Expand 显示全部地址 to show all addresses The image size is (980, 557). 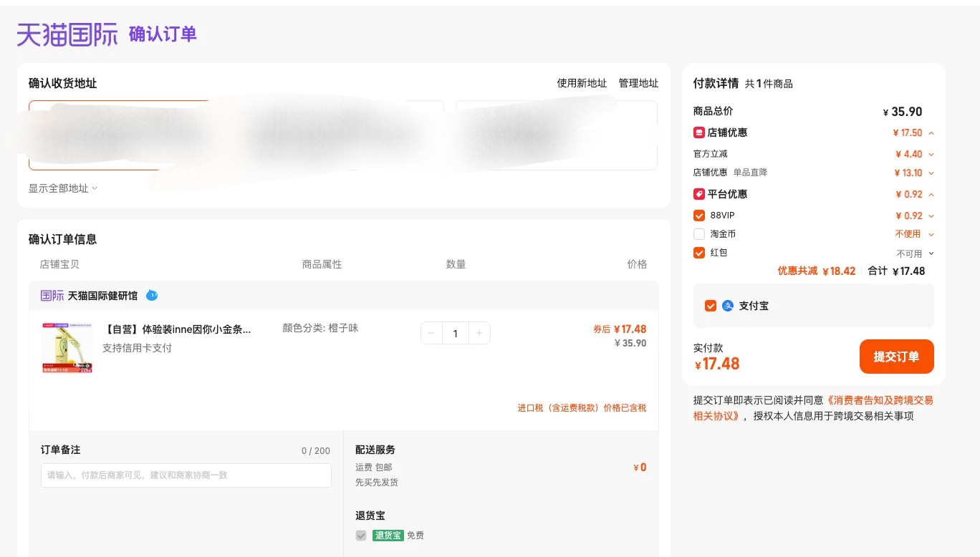(63, 188)
